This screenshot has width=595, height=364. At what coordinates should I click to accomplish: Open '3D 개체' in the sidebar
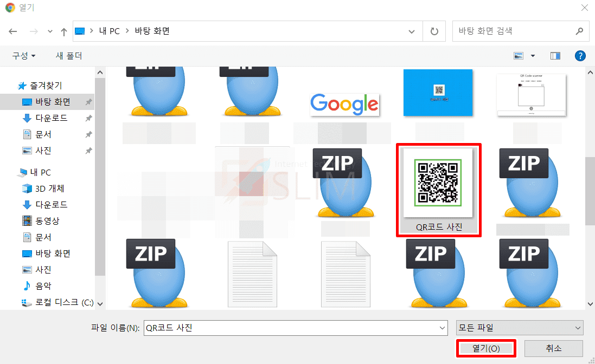[x=50, y=188]
